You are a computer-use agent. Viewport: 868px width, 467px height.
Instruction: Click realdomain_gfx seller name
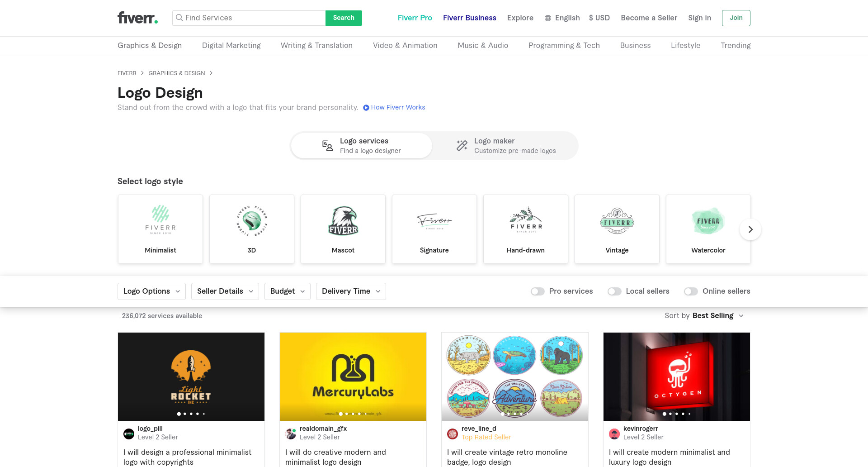click(x=323, y=429)
